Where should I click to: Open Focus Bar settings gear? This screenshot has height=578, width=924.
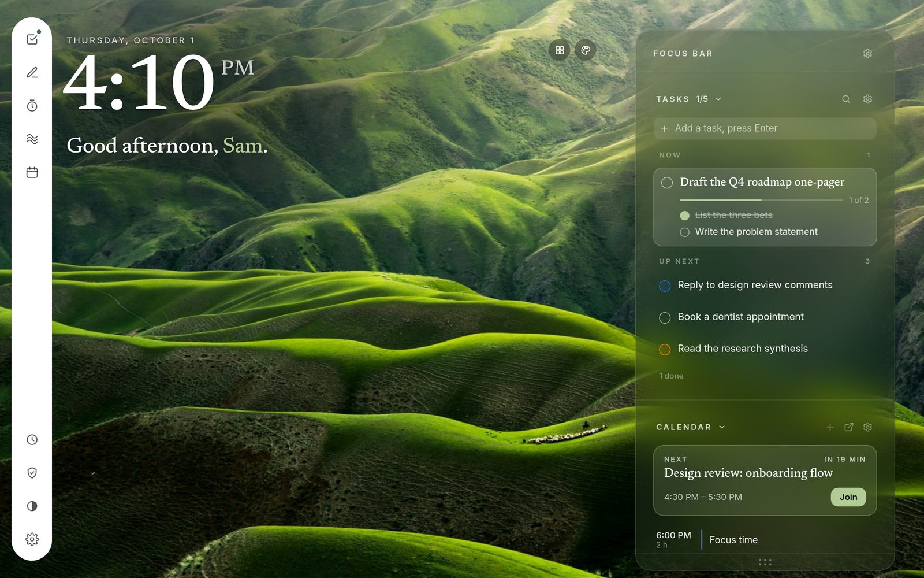(x=867, y=54)
